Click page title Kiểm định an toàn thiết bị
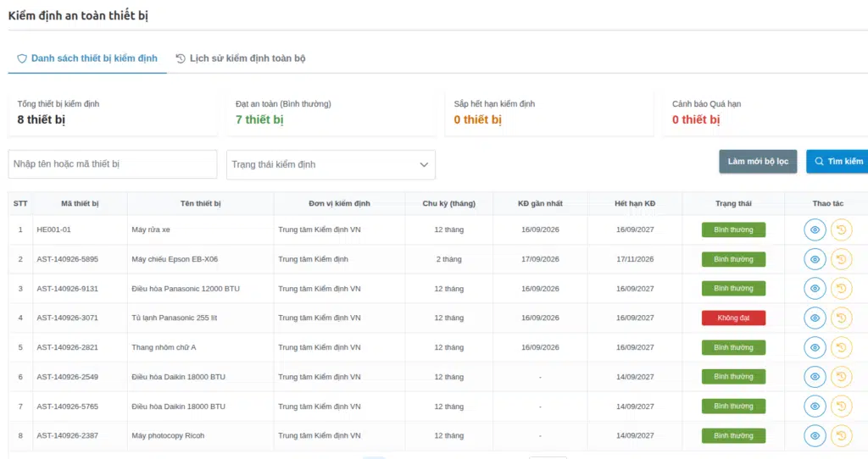This screenshot has width=868, height=459. click(x=78, y=15)
